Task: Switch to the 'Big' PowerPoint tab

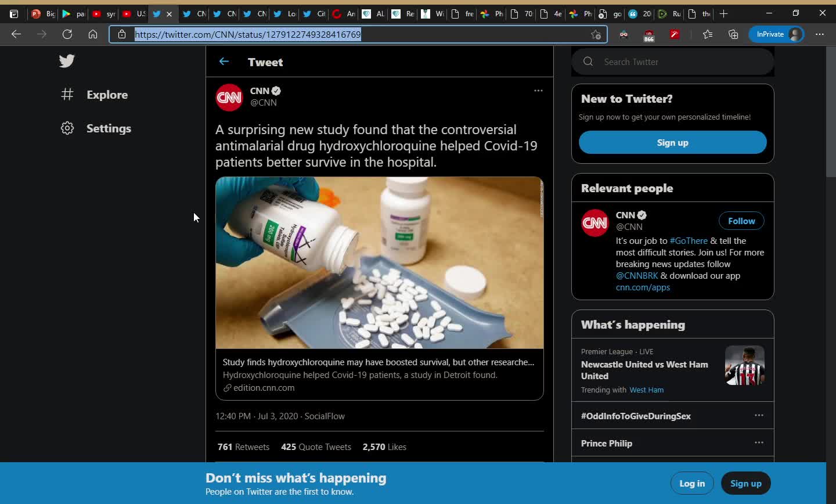Action: [x=43, y=13]
